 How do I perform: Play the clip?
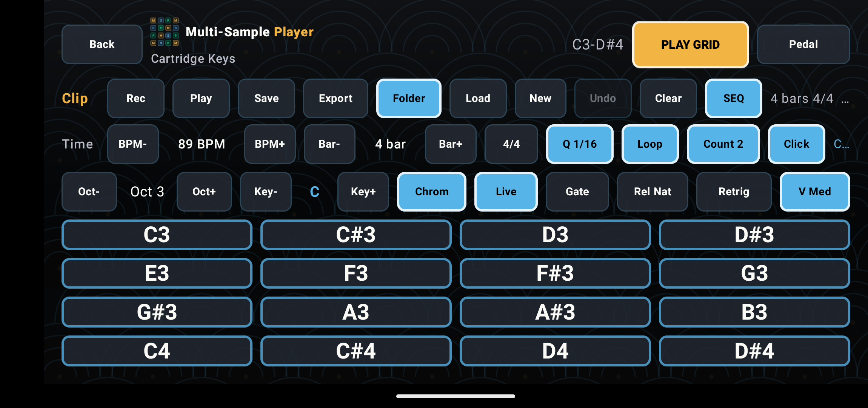click(x=201, y=98)
